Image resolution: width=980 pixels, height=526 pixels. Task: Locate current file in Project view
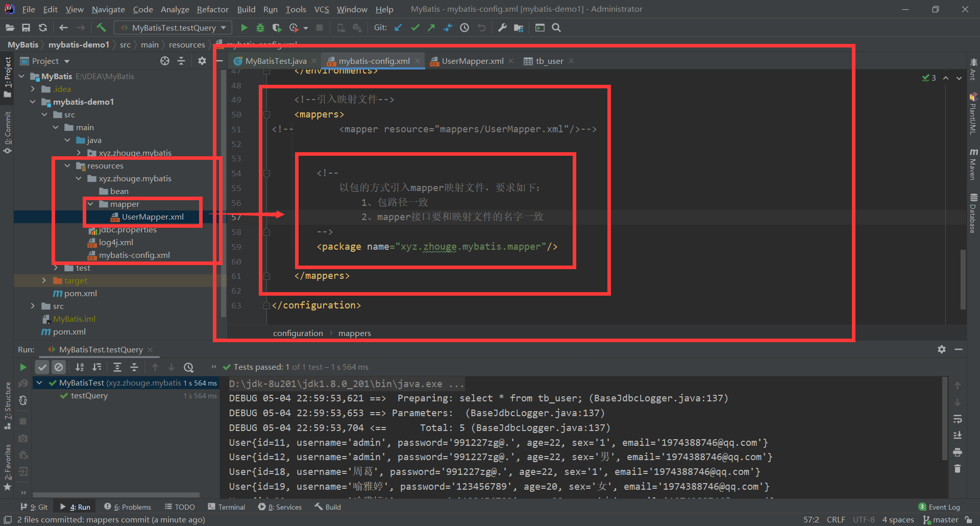coord(164,61)
